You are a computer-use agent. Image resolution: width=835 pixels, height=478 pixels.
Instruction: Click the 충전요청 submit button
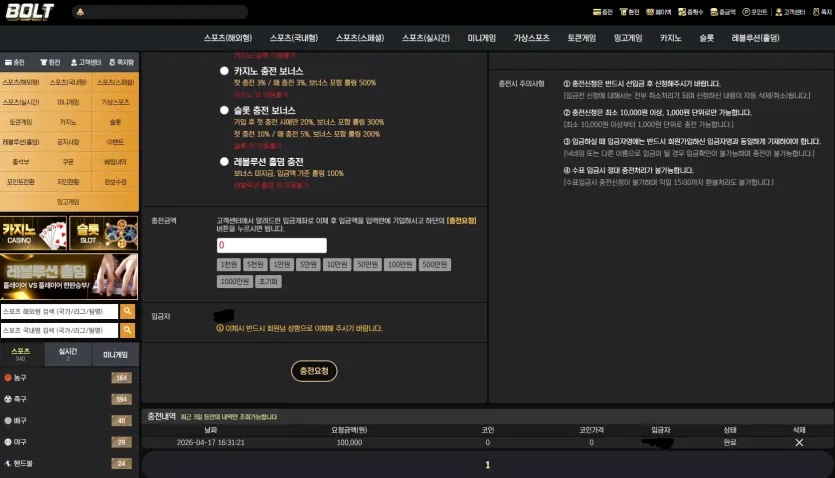pyautogui.click(x=314, y=371)
